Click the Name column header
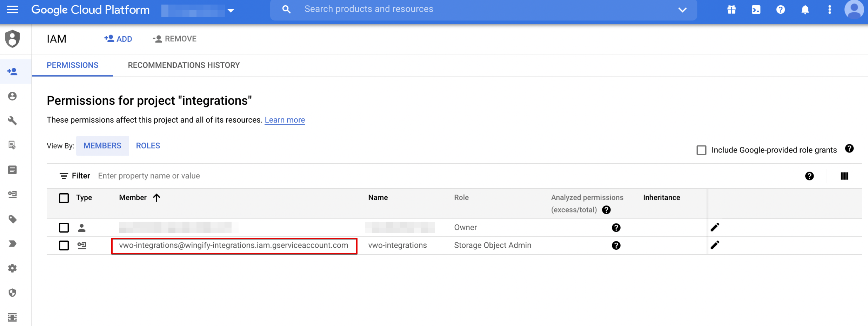Screen dimensions: 868x326 tap(378, 198)
